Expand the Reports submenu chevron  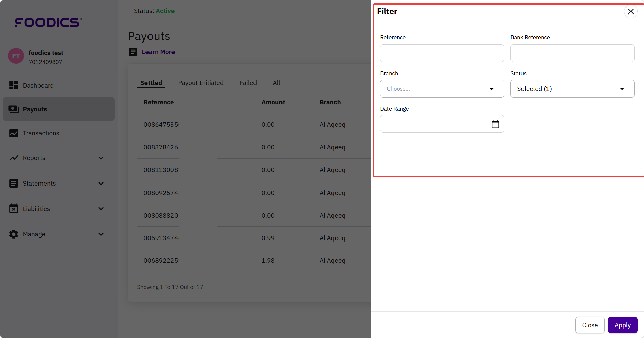pyautogui.click(x=101, y=158)
